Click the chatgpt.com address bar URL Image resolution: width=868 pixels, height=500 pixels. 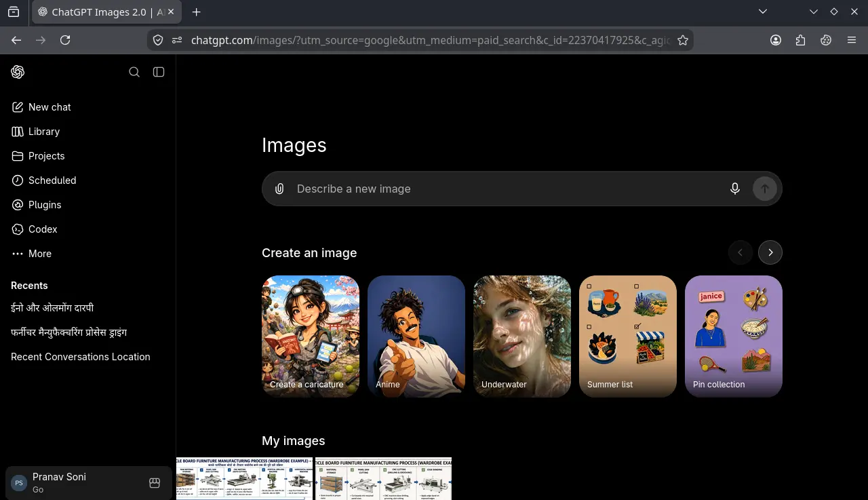coord(431,40)
